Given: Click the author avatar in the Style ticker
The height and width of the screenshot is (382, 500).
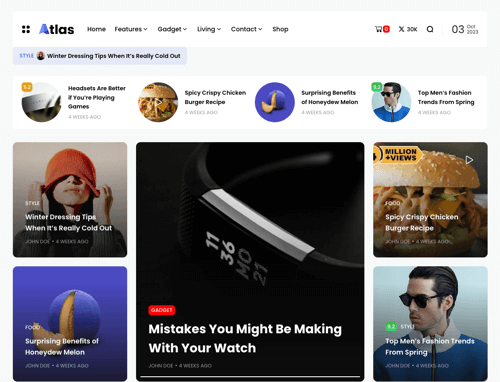Looking at the screenshot, I should pos(41,56).
